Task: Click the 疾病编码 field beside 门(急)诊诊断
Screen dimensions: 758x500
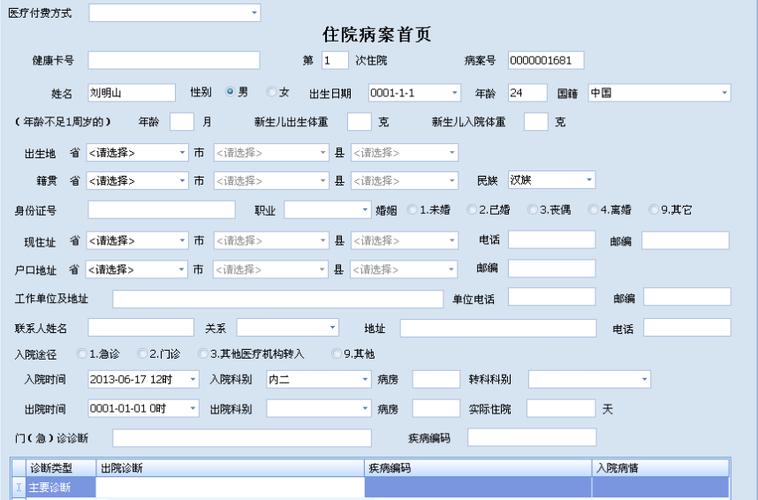Action: (x=532, y=438)
